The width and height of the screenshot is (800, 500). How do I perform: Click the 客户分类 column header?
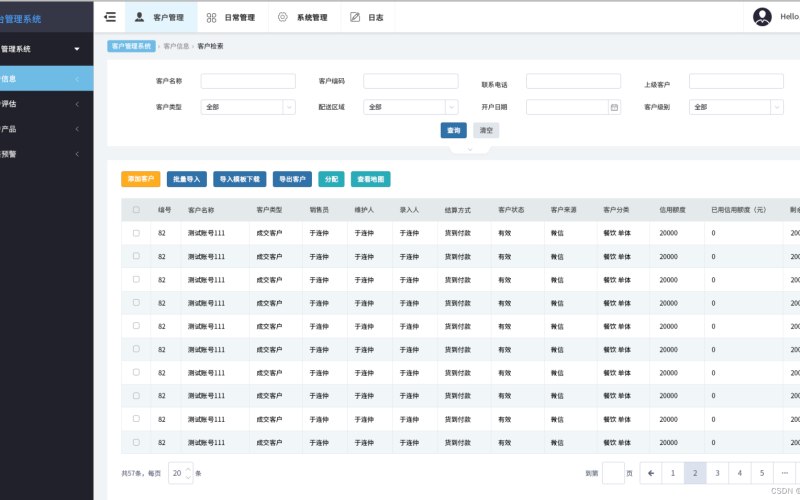[616, 210]
